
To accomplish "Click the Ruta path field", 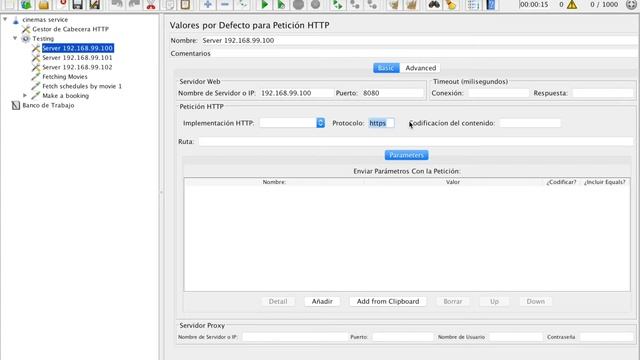I will [416, 141].
